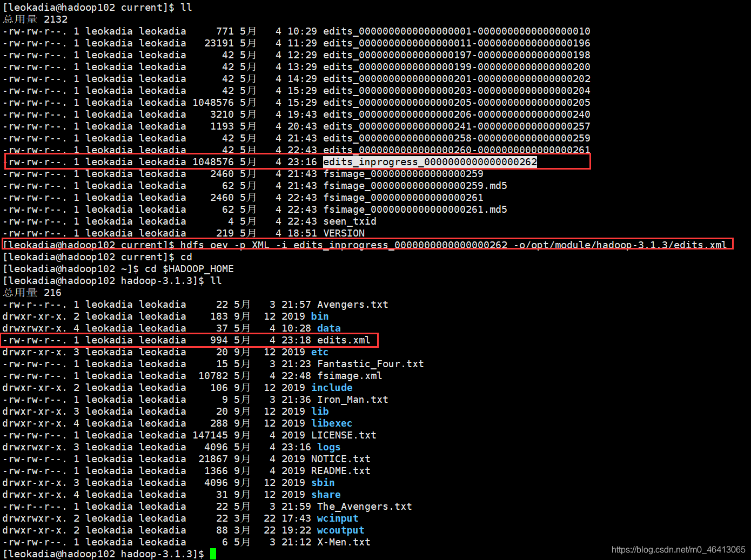751x560 pixels.
Task: Click the fsimage_0000000000000000261 file without md5
Action: coord(403,198)
